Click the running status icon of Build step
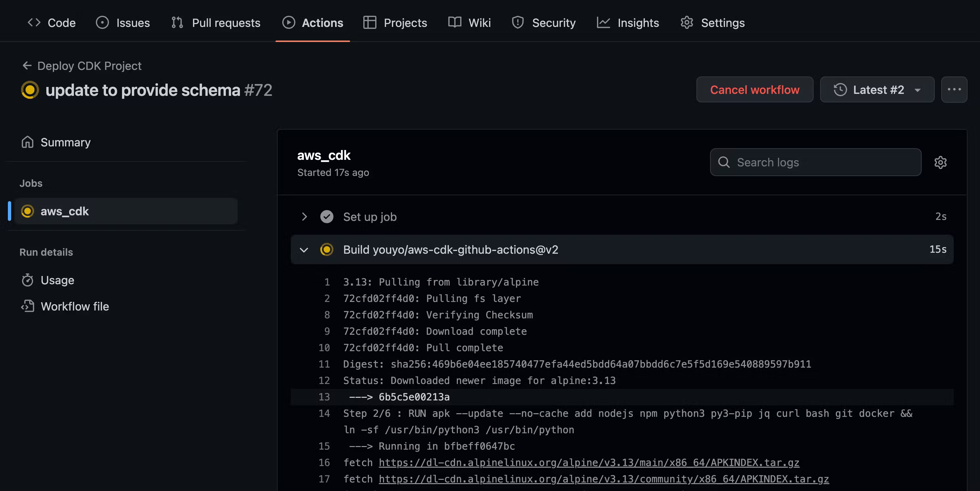This screenshot has width=980, height=491. [x=327, y=249]
